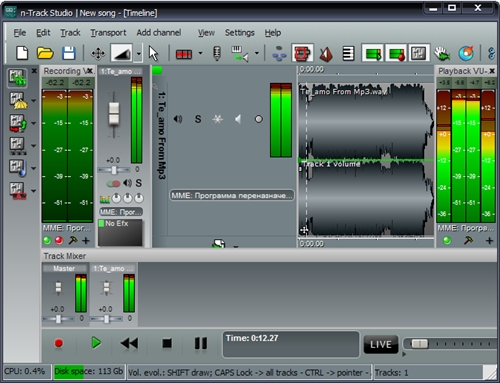Image resolution: width=500 pixels, height=383 pixels.
Task: Arm track 1 recording circle button
Action: (258, 119)
